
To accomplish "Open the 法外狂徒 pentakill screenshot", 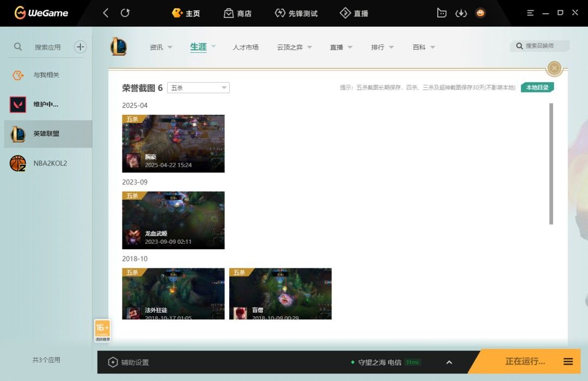I will (173, 293).
